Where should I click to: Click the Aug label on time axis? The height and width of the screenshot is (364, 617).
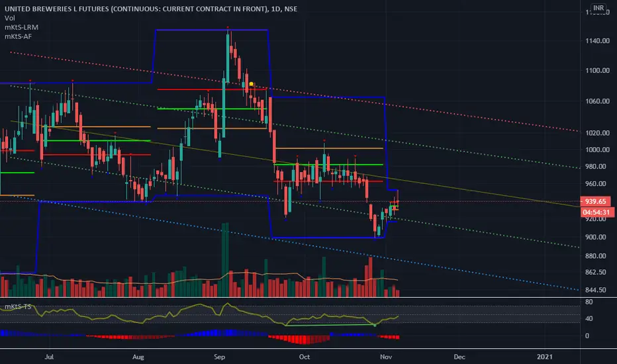(138, 357)
